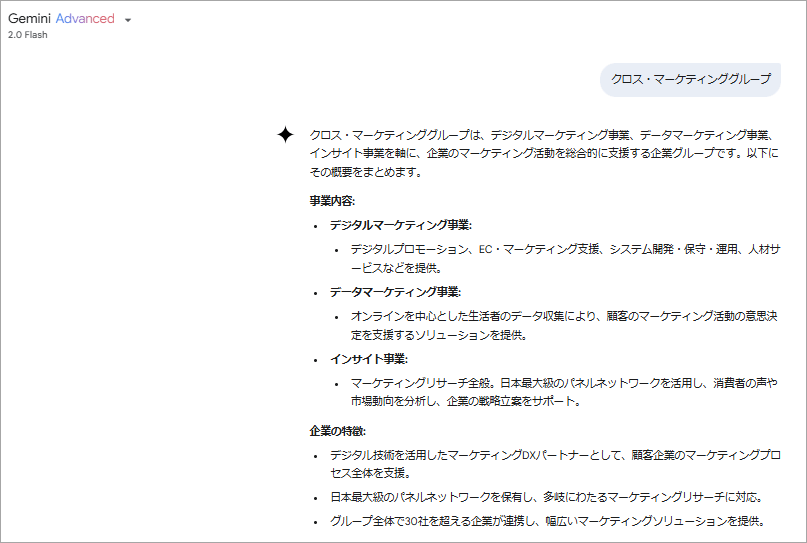Click the text starting マーケティングリサーチ全般
This screenshot has height=543, width=807.
tap(564, 392)
